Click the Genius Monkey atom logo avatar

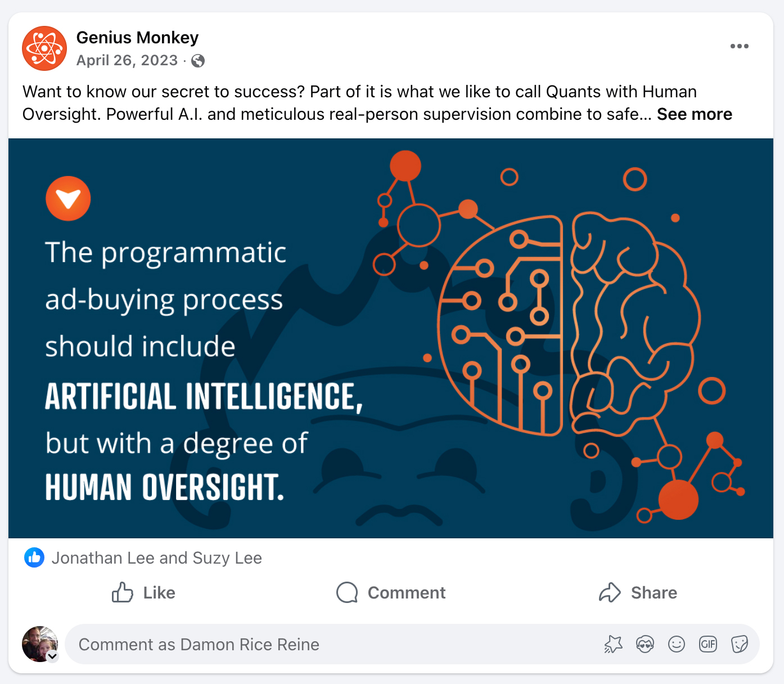tap(44, 48)
